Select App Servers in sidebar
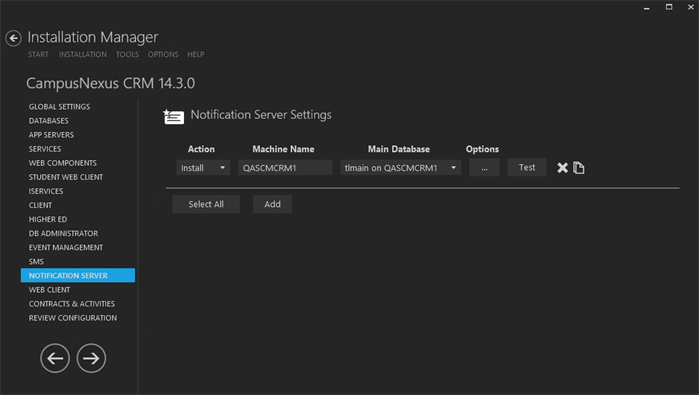Image resolution: width=699 pixels, height=395 pixels. pyautogui.click(x=51, y=135)
